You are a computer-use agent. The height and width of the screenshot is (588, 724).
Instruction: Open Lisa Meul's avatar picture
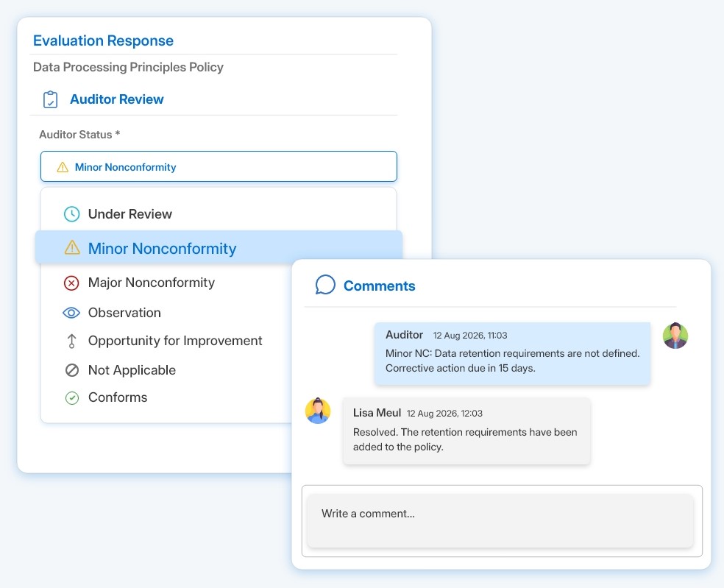(318, 411)
